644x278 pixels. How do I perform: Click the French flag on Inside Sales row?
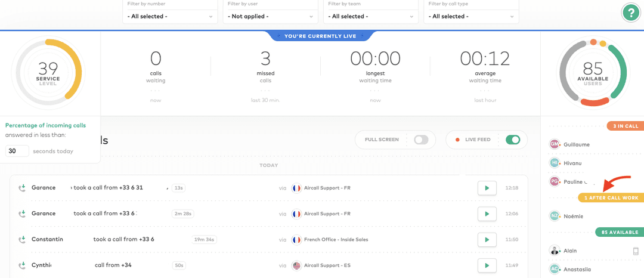[296, 240]
